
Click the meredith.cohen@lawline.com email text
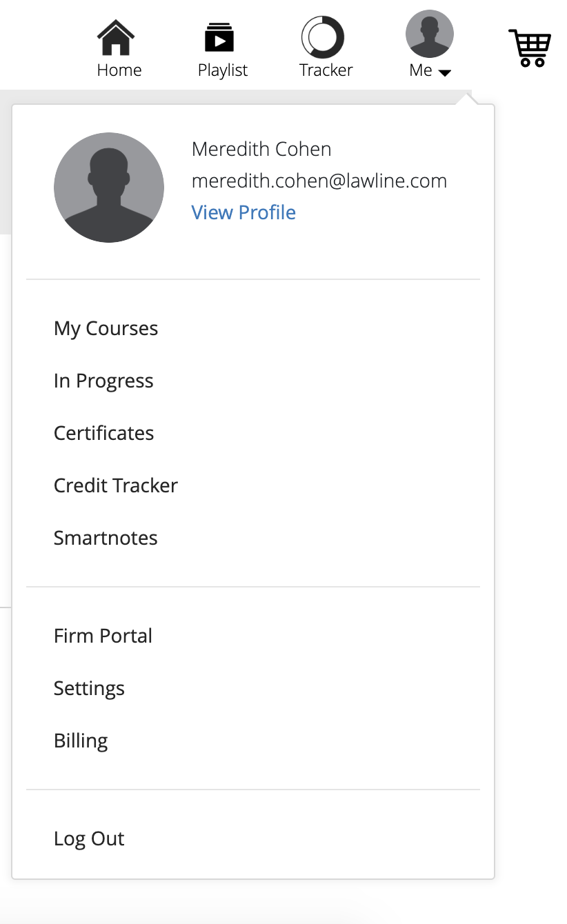pos(319,181)
